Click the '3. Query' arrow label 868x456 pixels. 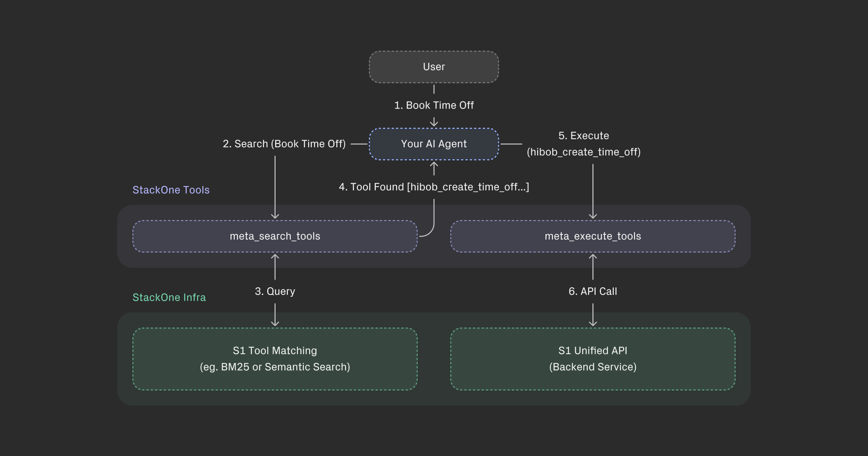click(x=275, y=291)
